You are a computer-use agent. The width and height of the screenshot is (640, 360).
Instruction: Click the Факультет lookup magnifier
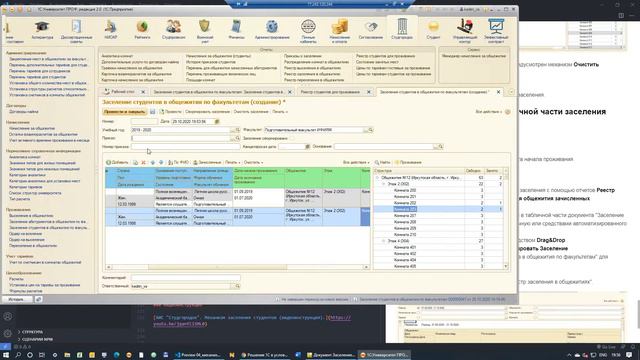coord(371,130)
